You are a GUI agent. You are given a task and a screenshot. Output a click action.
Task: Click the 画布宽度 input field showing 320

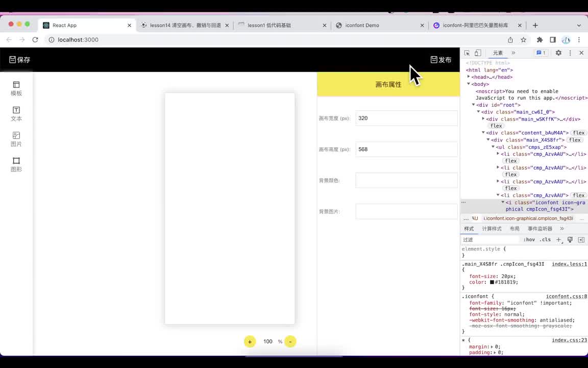406,118
